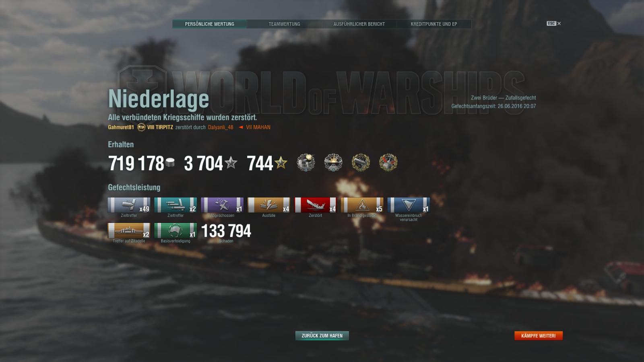Click the Treffer auf Zitadelle ribbon
The width and height of the screenshot is (644, 362).
tap(129, 230)
